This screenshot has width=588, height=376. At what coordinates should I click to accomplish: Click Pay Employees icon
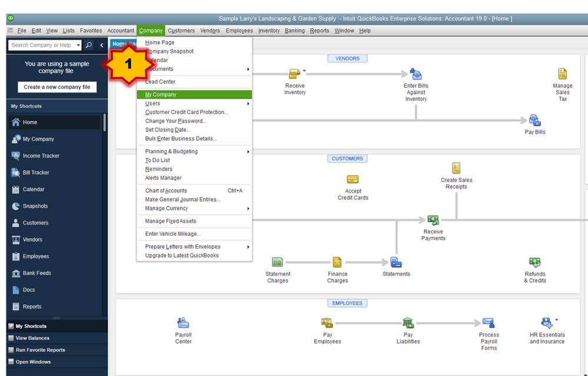click(327, 322)
